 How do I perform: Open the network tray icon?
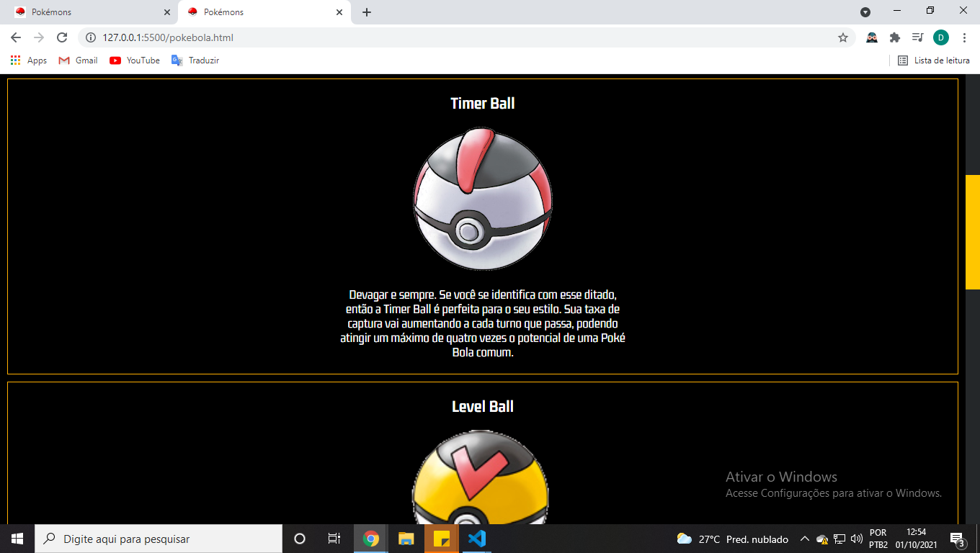coord(839,539)
